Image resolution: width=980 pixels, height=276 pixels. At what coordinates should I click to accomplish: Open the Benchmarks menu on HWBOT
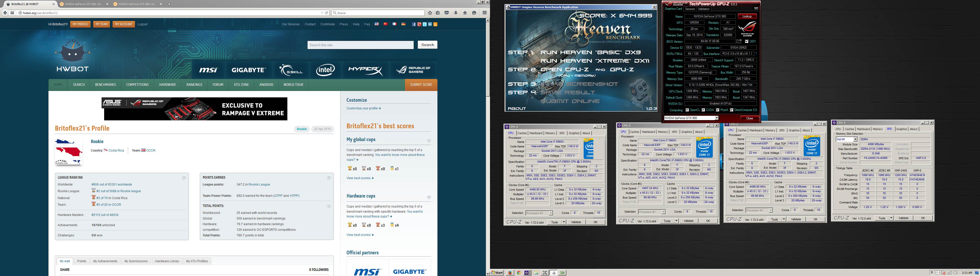tap(105, 85)
